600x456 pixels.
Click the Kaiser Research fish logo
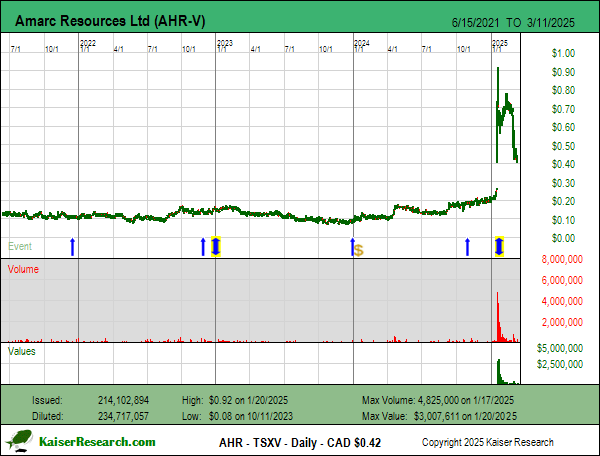click(x=20, y=441)
